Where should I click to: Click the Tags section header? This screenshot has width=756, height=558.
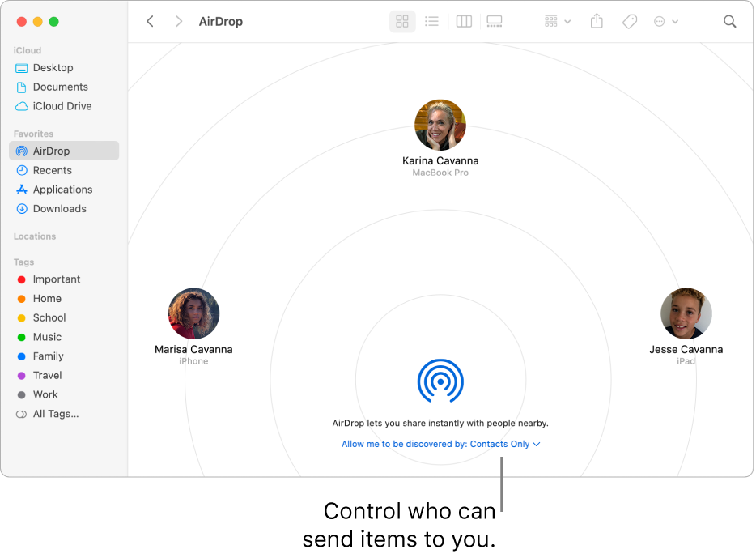pyautogui.click(x=23, y=262)
